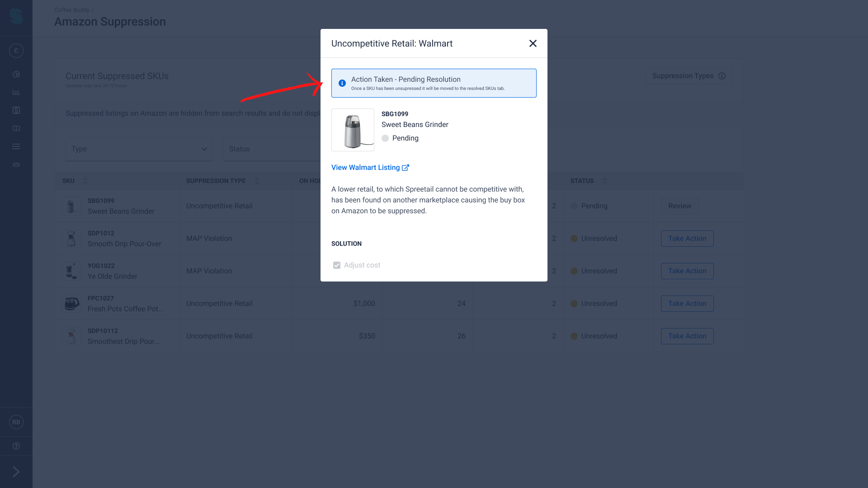
Task: Open the list sidebar icon
Action: tap(16, 146)
